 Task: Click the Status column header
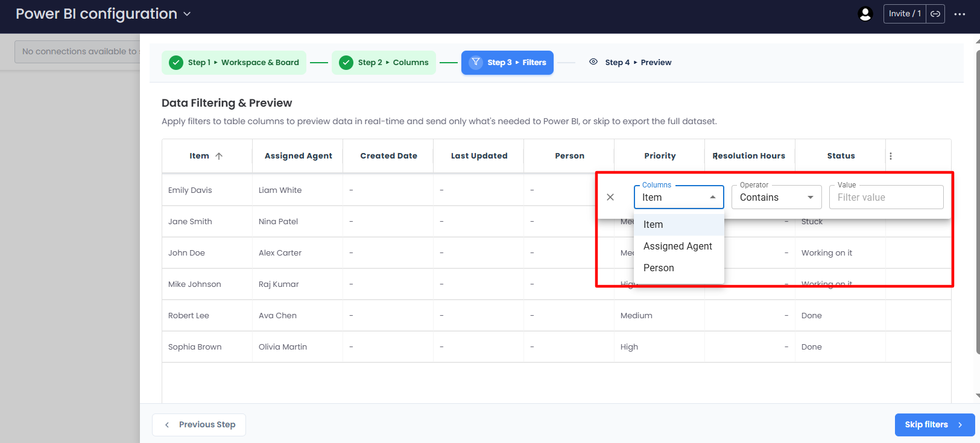841,156
